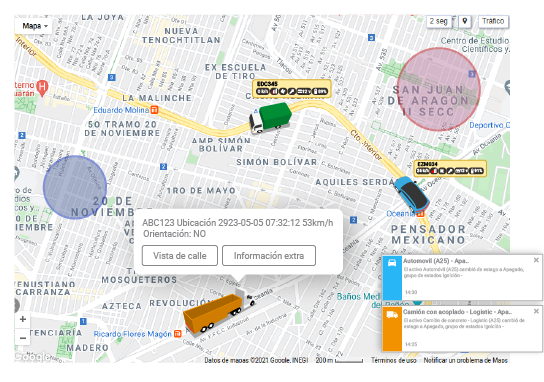Click the orange trailer truck marker

coord(219,312)
